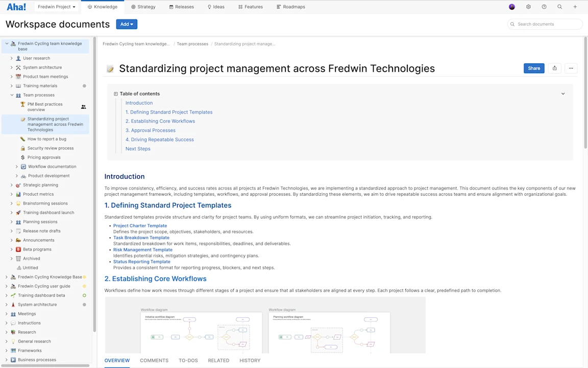Click the sidebar tree vertical scrollbar
The height and width of the screenshot is (368, 588).
94,184
